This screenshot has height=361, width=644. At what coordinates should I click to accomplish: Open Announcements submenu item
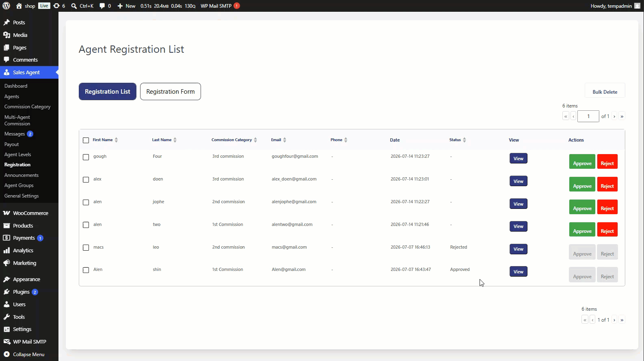[22, 175]
